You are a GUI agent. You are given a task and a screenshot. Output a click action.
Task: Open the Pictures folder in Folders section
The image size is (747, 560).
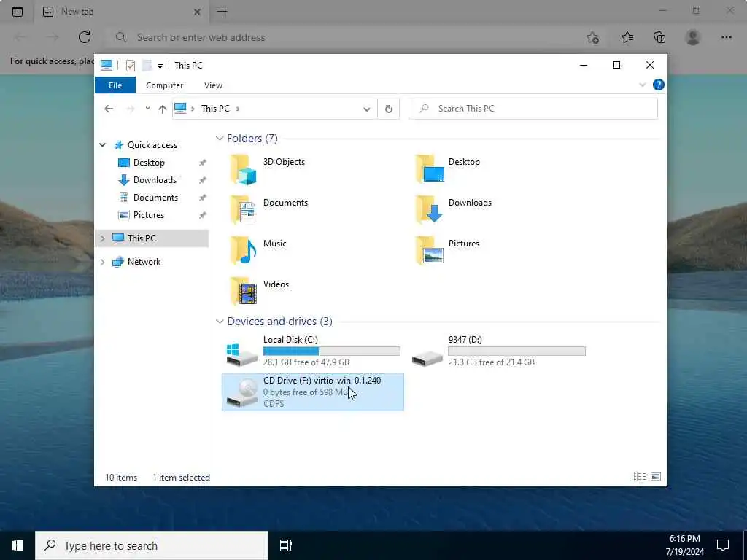click(x=429, y=251)
